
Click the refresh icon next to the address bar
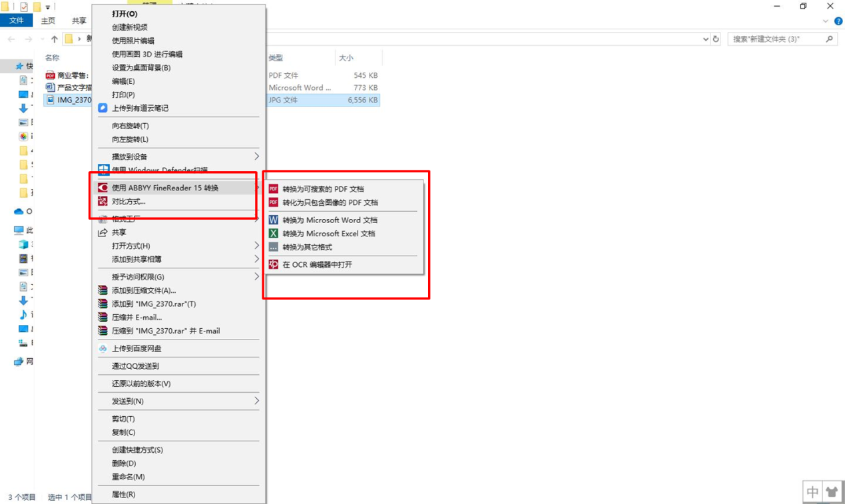coord(716,39)
